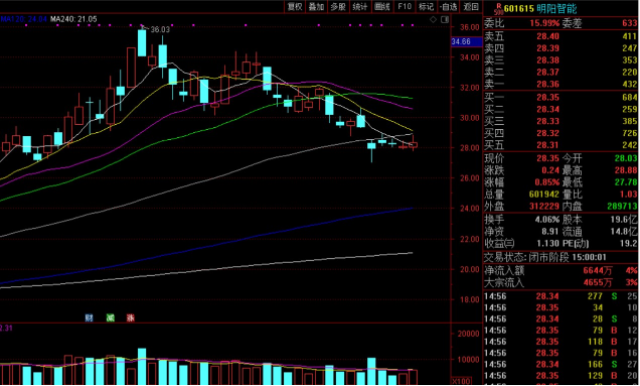640x386 pixels.
Task: Open 统计 statistics tool
Action: pos(360,7)
